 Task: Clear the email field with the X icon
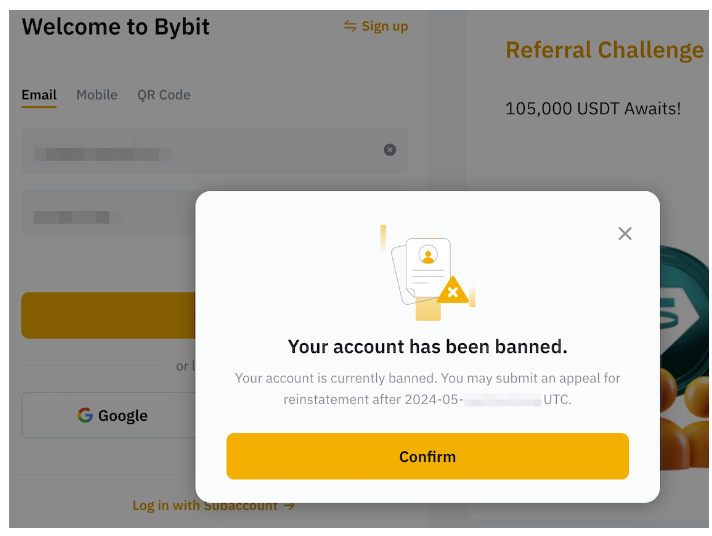click(x=390, y=150)
